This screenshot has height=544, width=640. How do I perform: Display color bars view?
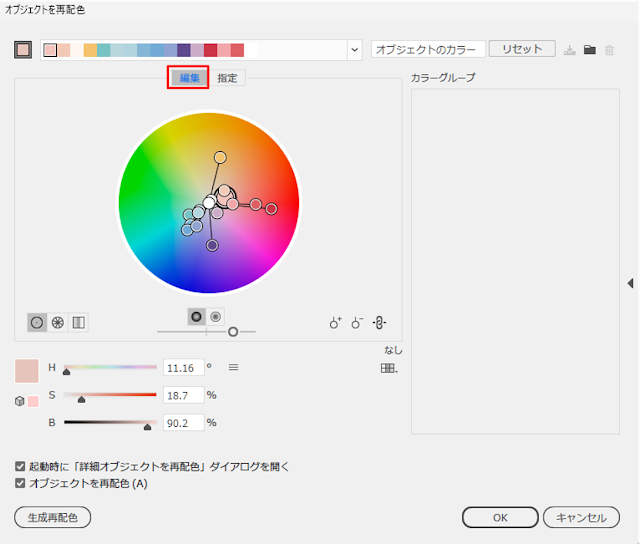(78, 323)
